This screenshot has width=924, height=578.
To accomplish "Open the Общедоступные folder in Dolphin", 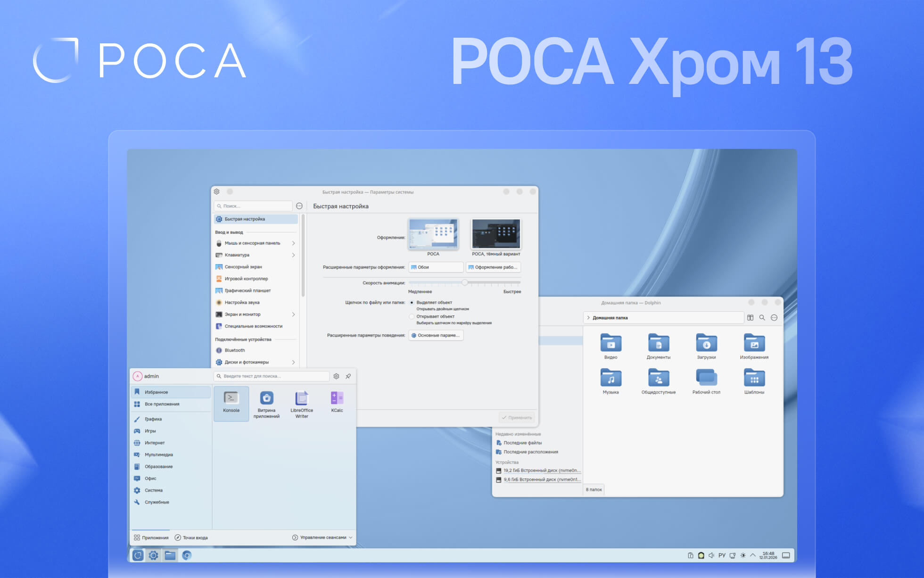I will coord(659,381).
